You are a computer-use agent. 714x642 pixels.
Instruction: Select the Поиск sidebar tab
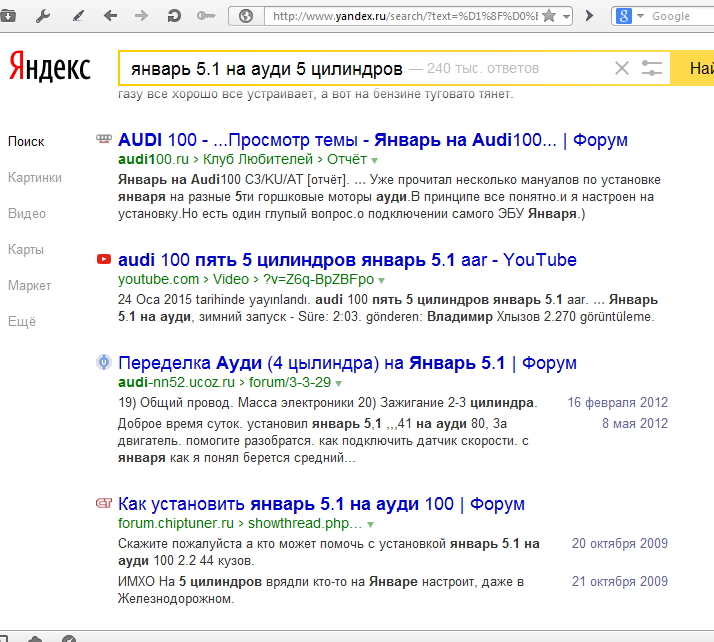point(26,142)
